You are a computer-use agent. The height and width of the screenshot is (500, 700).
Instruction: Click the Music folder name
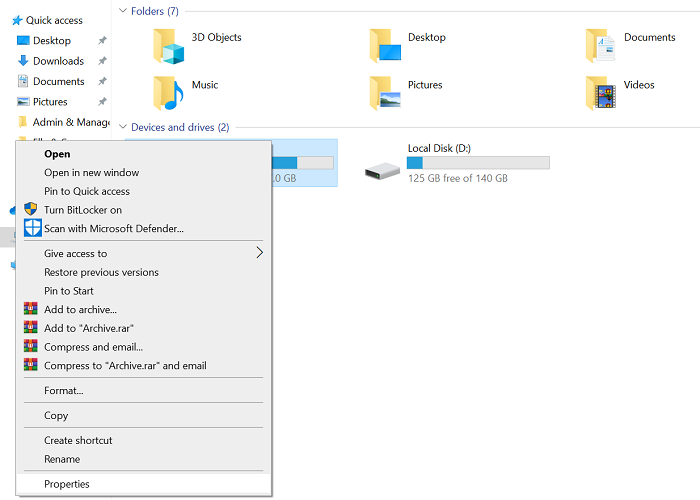(205, 85)
